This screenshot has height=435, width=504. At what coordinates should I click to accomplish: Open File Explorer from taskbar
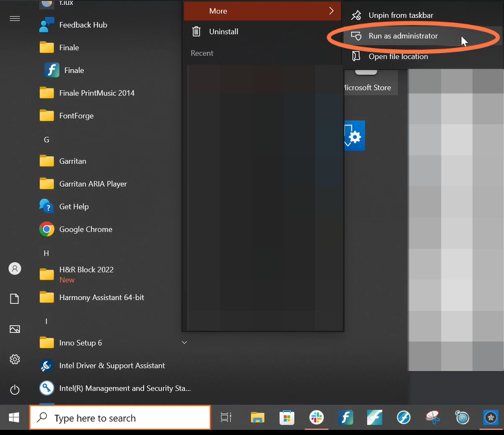(257, 418)
